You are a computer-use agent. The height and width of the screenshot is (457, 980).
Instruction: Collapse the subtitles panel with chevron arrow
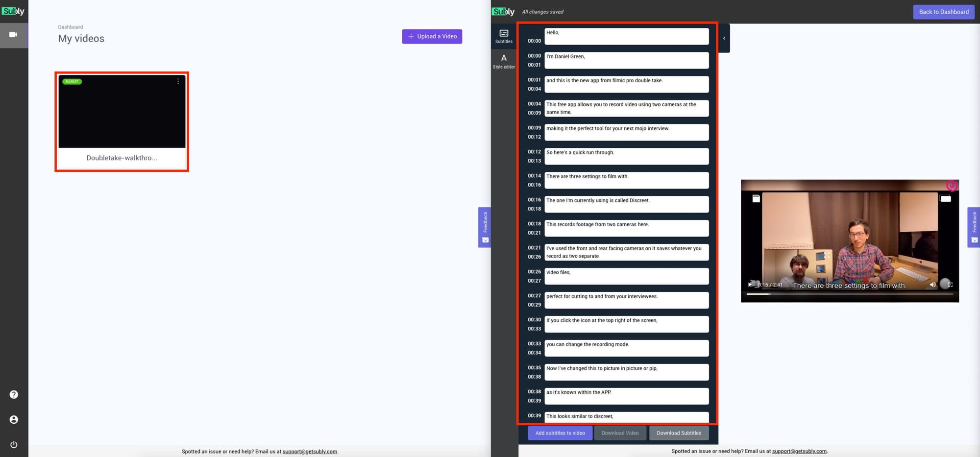724,38
